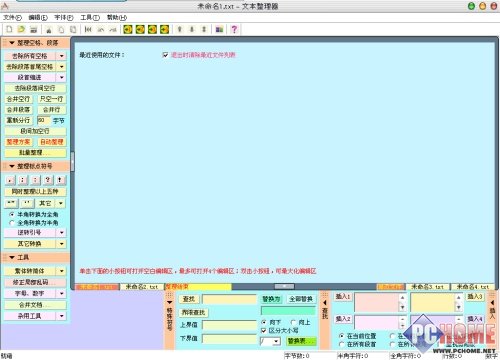
Task: Toggle the 区分大小写 checkbox
Action: pos(264,331)
